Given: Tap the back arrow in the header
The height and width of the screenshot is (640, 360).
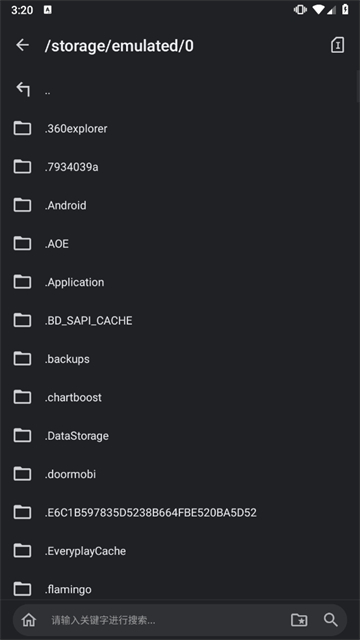Looking at the screenshot, I should [x=22, y=45].
